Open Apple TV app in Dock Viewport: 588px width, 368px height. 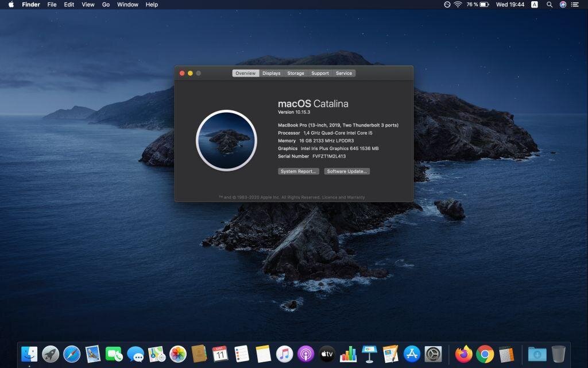327,354
